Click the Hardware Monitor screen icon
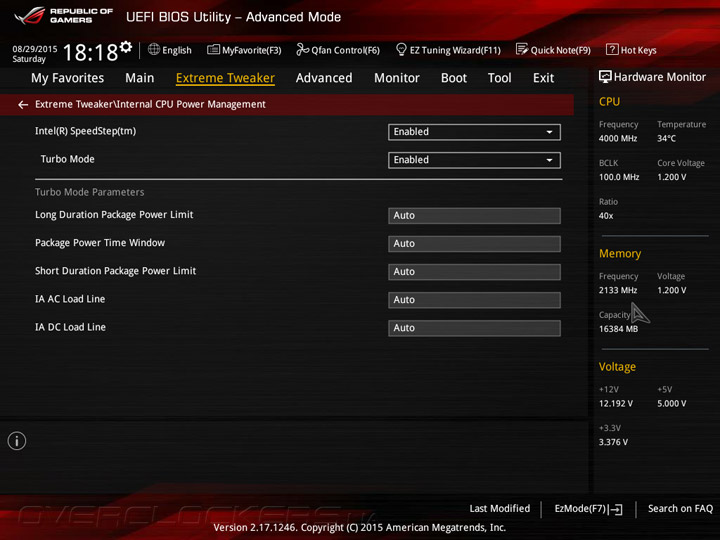 605,77
